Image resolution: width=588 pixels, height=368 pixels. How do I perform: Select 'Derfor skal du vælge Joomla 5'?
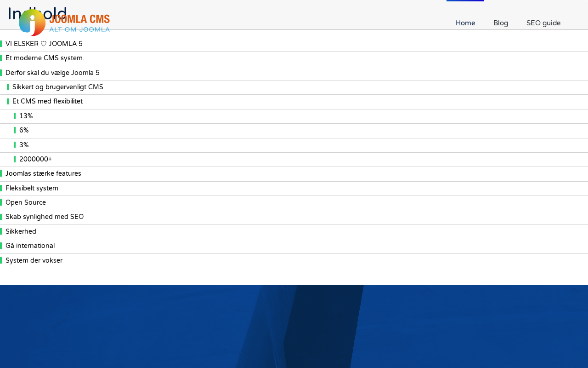pyautogui.click(x=52, y=73)
